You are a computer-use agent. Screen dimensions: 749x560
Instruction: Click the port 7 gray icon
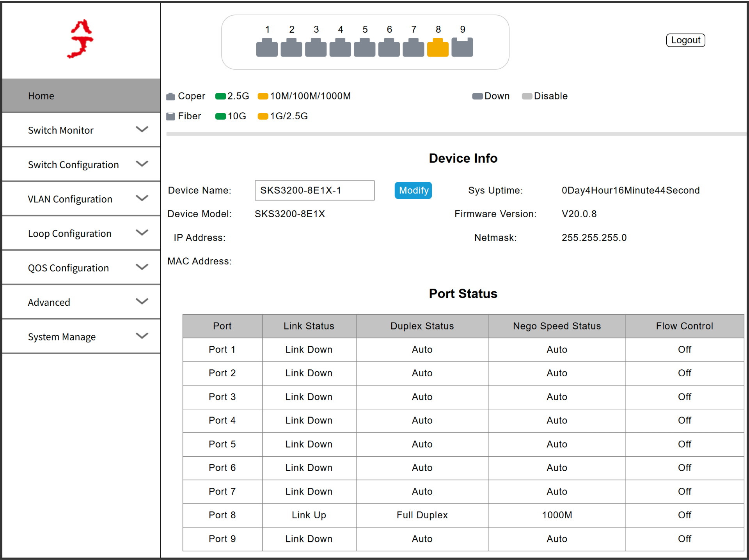[x=413, y=48]
